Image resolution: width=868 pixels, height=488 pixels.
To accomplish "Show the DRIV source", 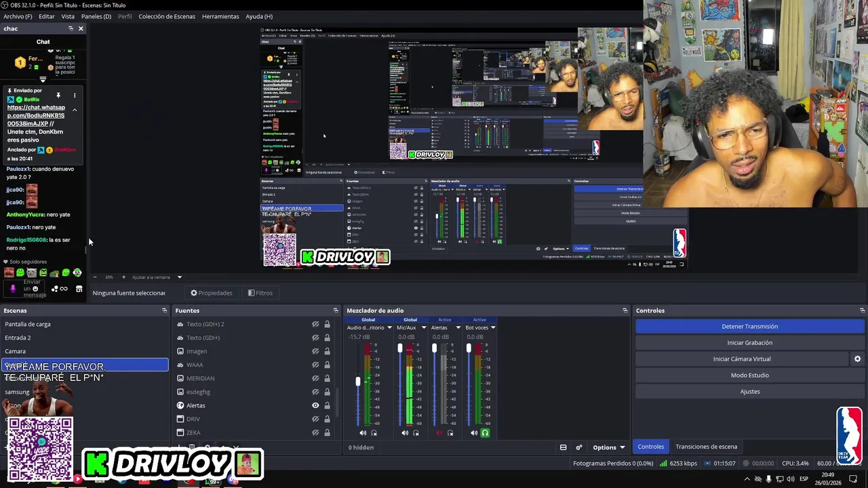I will pos(315,419).
